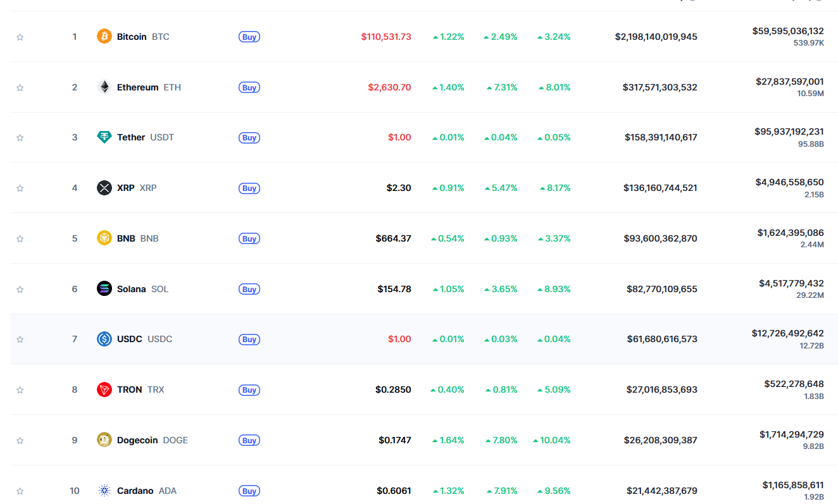Star TRON in the watchlist column
Viewport: 838px width, 504px height.
(x=20, y=390)
